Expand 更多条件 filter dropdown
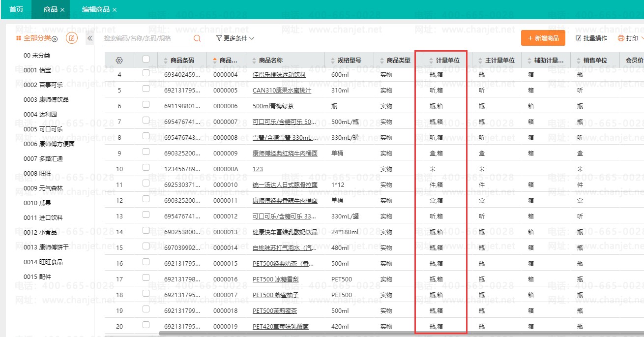The width and height of the screenshot is (644, 337). coord(235,38)
